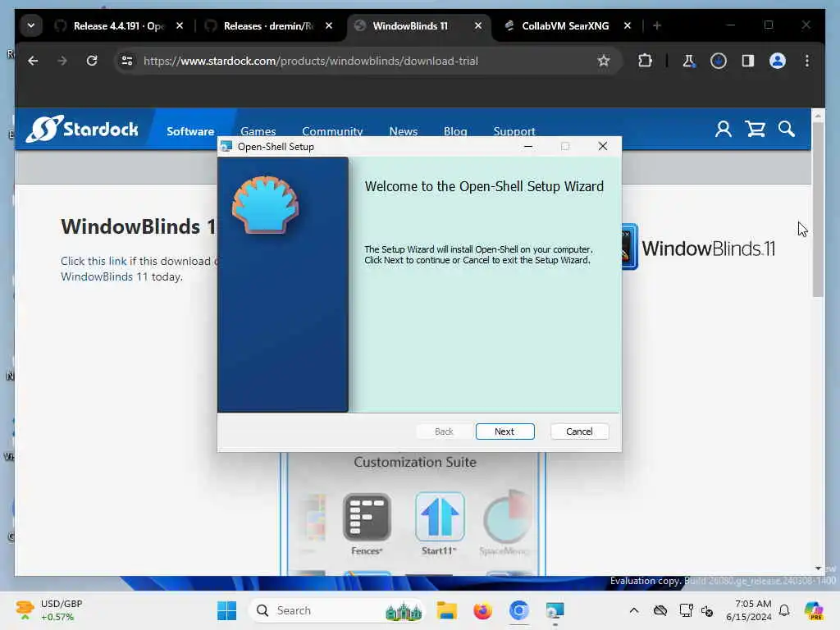
Task: Open browser extensions puzzle icon
Action: [645, 61]
